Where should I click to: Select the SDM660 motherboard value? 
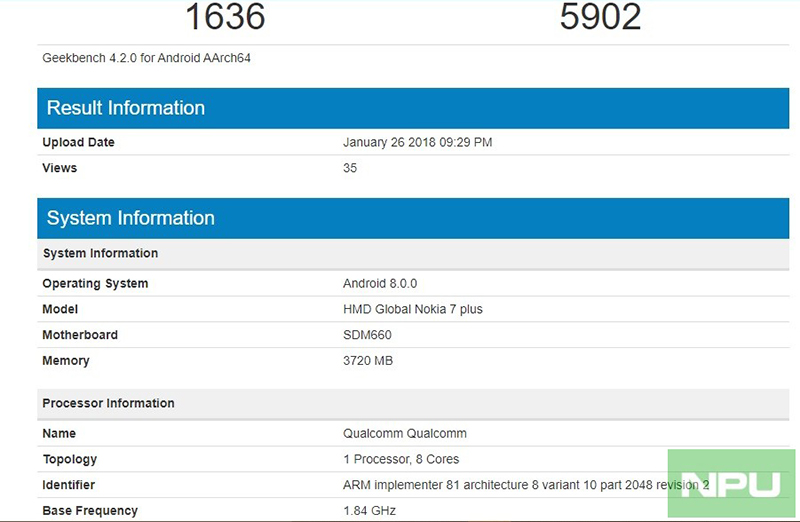(x=367, y=335)
